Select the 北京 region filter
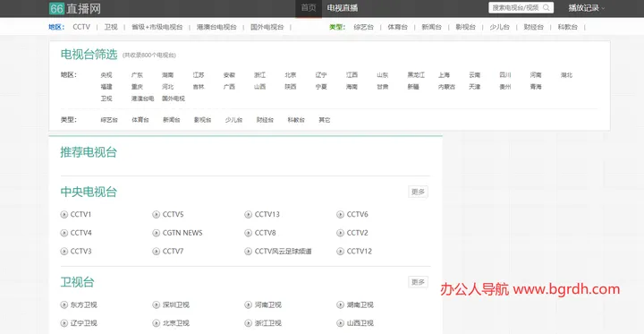Viewport: 644px width, 334px height. click(291, 75)
